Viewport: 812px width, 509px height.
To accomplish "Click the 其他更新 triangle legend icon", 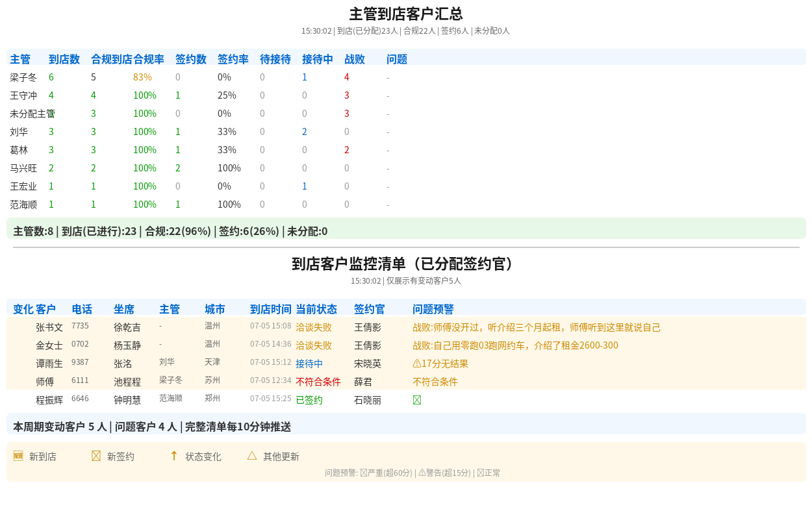I will click(x=252, y=456).
